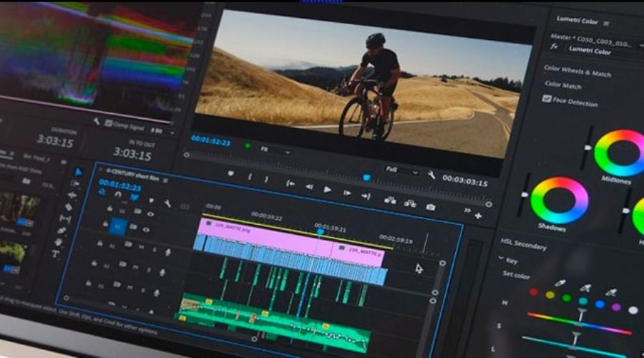This screenshot has width=644, height=358.
Task: Go to Out point
Action: tap(366, 196)
